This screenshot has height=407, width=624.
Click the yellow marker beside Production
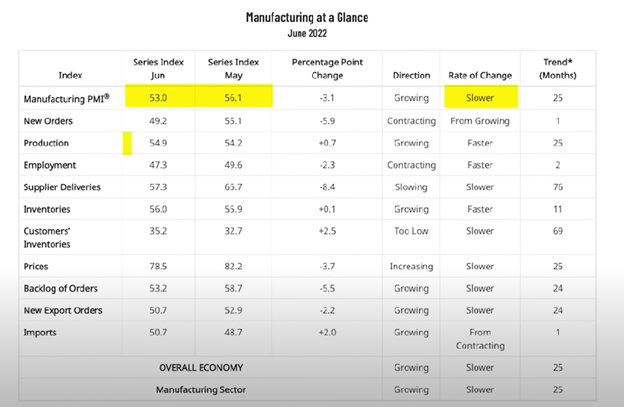pyautogui.click(x=127, y=143)
